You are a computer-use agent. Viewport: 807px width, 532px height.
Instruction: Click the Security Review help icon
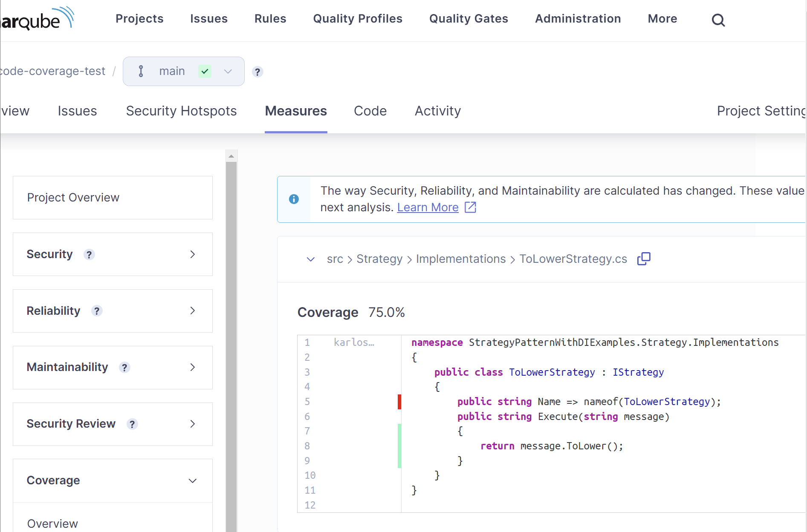(x=132, y=424)
